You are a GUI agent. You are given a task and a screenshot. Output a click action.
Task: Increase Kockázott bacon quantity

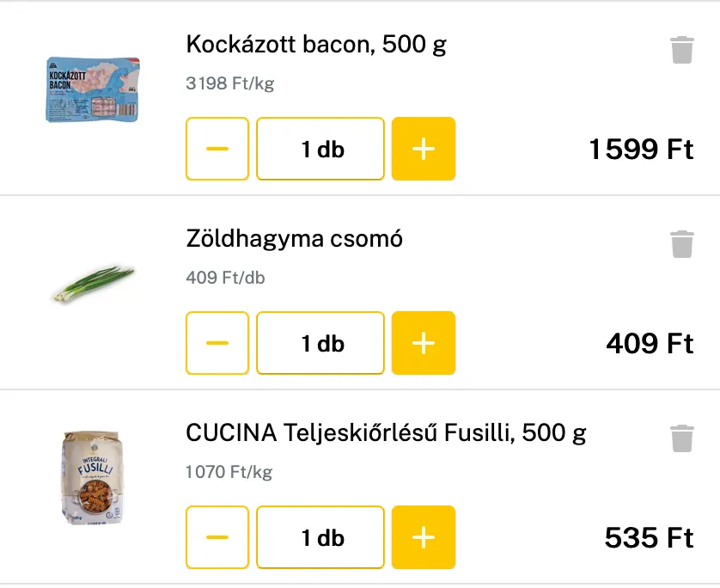click(x=424, y=149)
